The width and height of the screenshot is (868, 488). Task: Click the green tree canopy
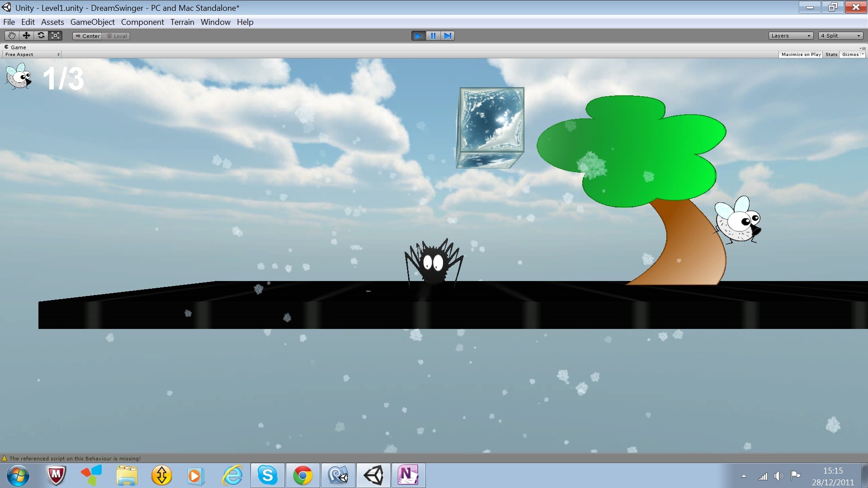pyautogui.click(x=632, y=151)
